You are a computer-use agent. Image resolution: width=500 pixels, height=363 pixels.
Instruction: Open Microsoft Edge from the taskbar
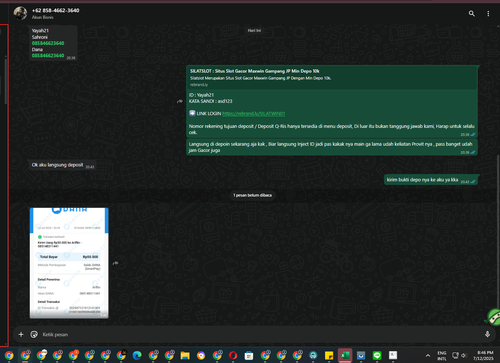tap(137, 355)
